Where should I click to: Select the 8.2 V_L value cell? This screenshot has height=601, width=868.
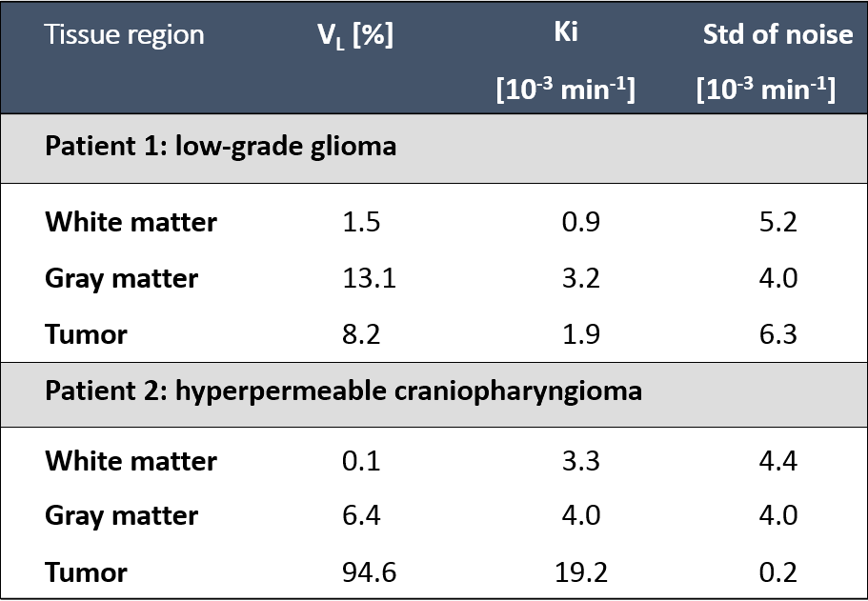[x=361, y=334]
